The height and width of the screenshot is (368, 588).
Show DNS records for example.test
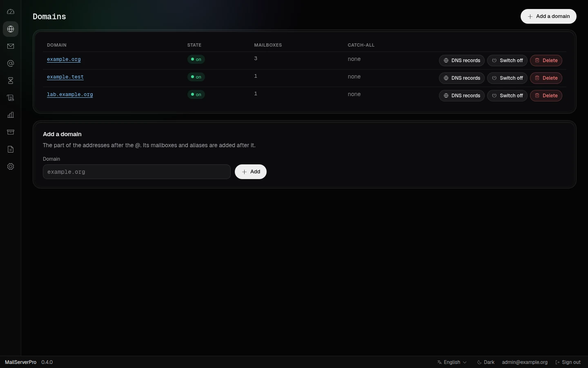point(462,78)
